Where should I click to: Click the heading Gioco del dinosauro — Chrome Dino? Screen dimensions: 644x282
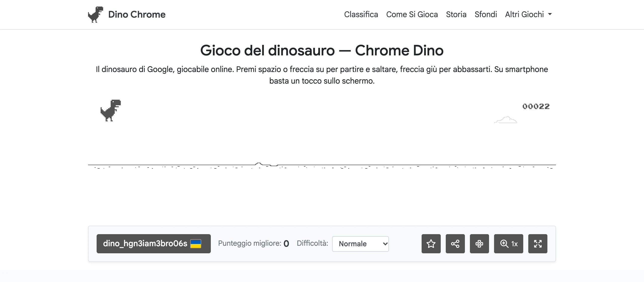click(x=322, y=50)
